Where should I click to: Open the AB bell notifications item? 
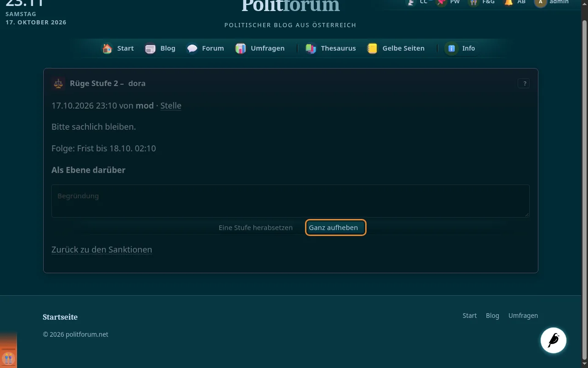(515, 2)
